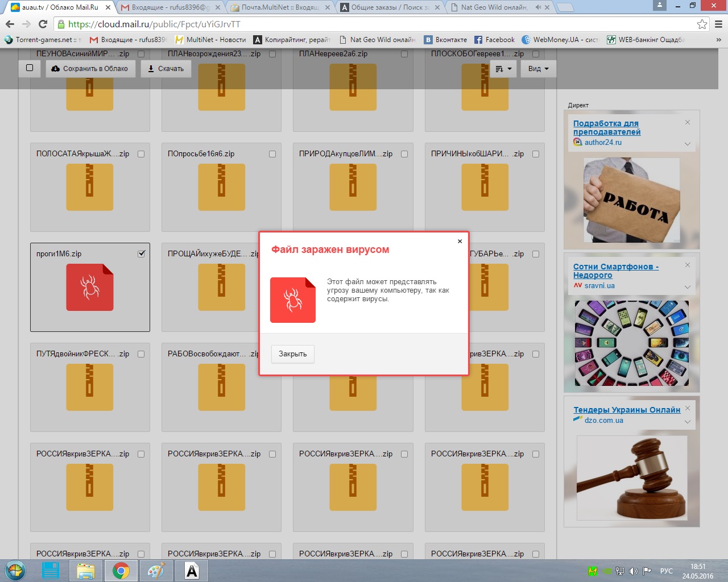Check the ПОЛОСАТАЯкрышаЖ zip checkbox
The image size is (728, 582).
click(x=141, y=154)
